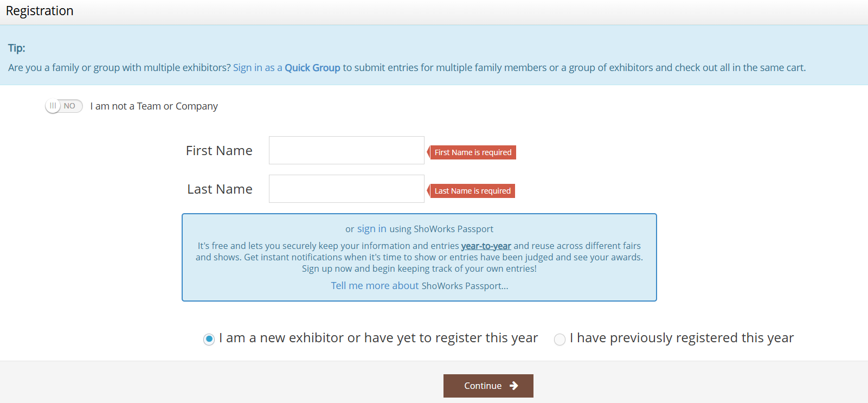Click the Last Name field label
The height and width of the screenshot is (403, 868).
click(x=220, y=189)
